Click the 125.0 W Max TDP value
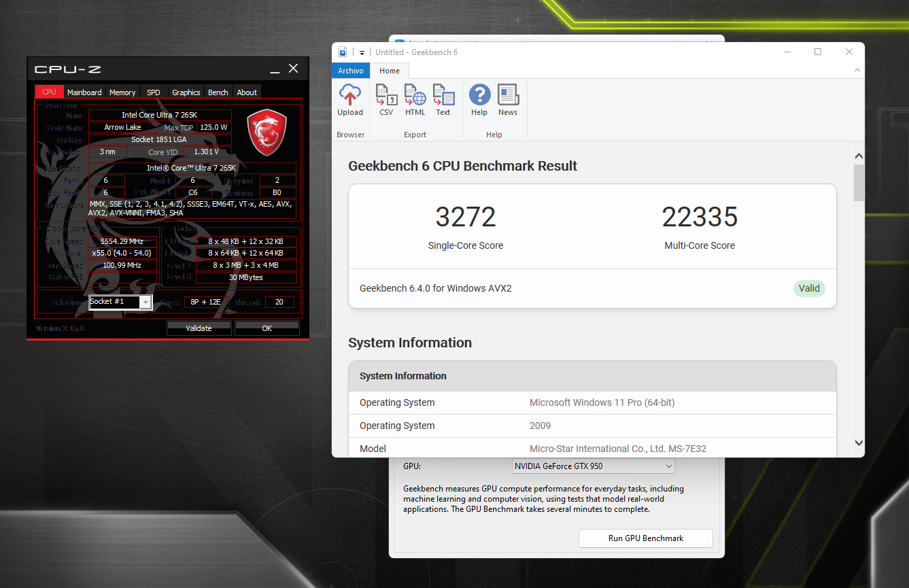This screenshot has width=909, height=588. [x=214, y=127]
